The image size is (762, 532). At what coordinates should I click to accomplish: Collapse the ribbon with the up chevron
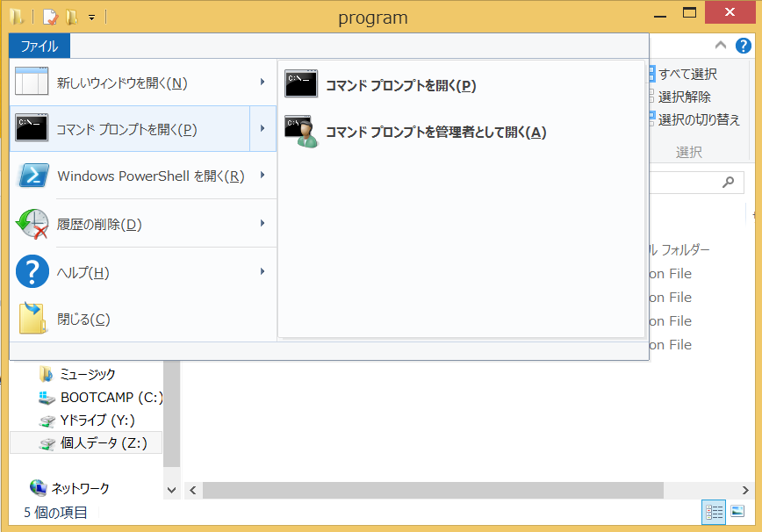(721, 45)
